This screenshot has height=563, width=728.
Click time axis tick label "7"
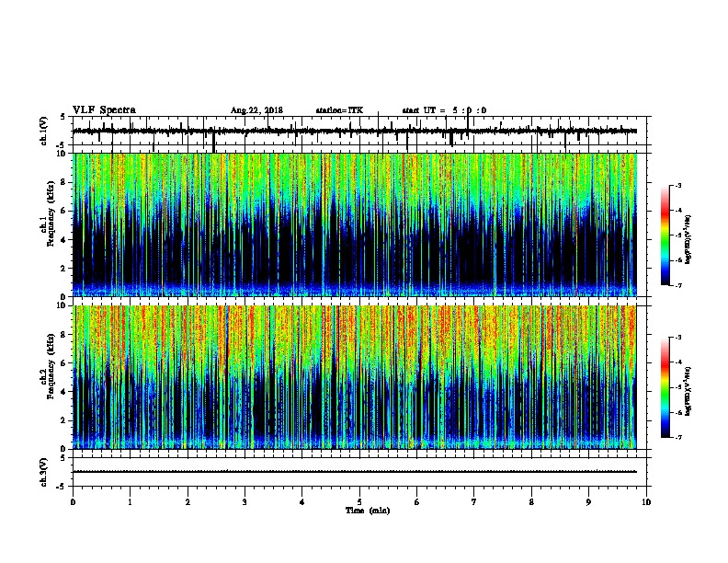click(x=474, y=502)
